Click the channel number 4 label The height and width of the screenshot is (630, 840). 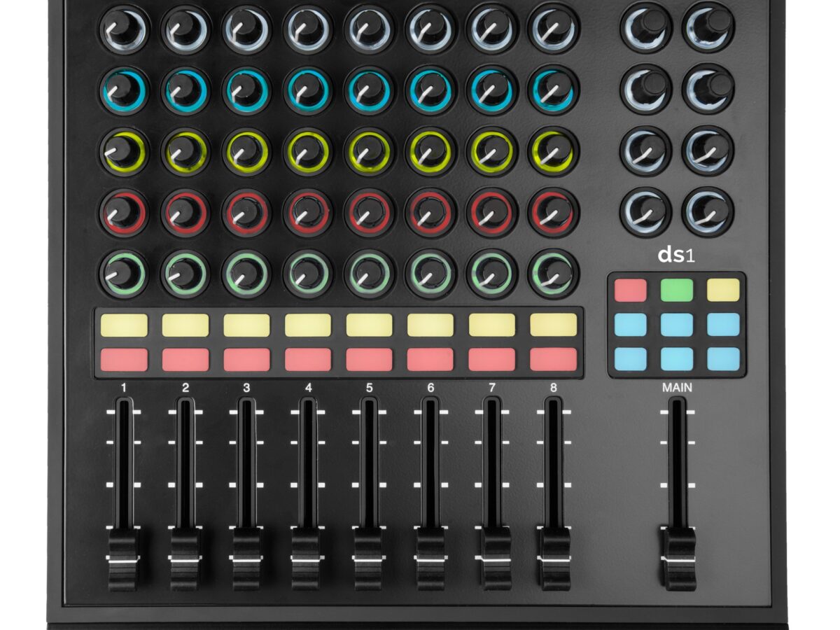(308, 386)
